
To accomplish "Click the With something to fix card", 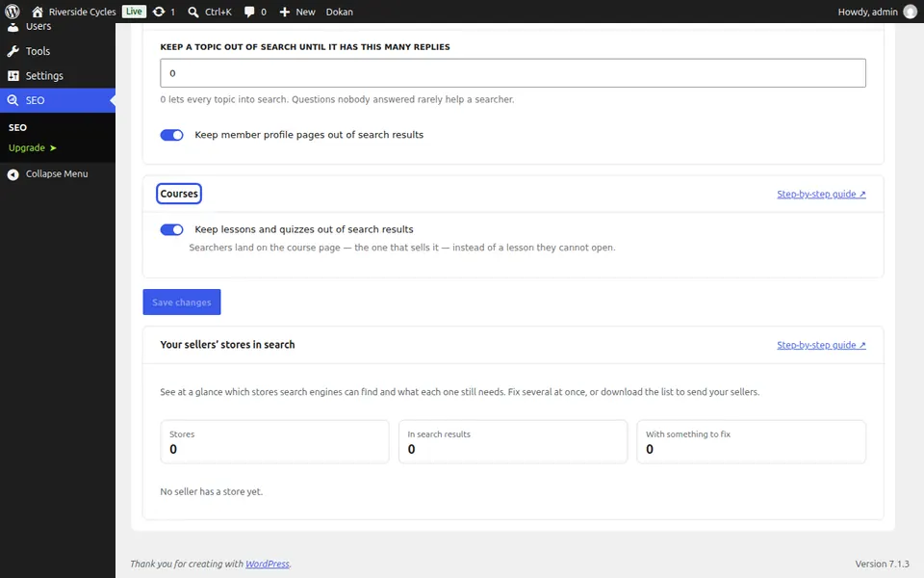I will point(752,442).
